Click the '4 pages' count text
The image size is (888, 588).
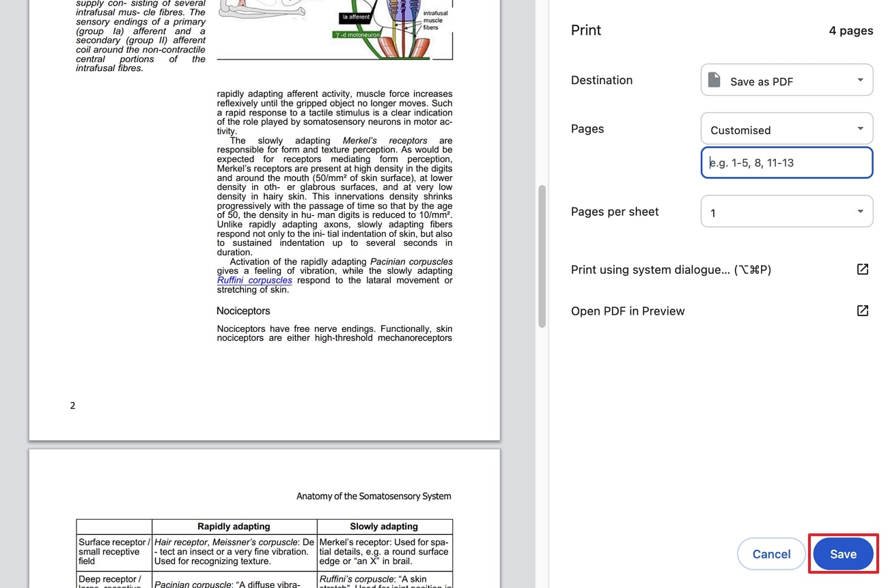click(x=851, y=30)
